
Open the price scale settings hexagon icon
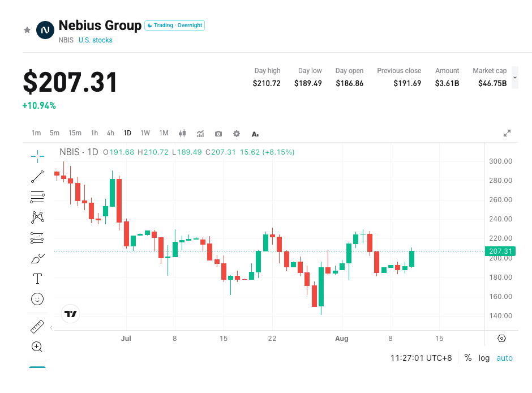pos(501,339)
